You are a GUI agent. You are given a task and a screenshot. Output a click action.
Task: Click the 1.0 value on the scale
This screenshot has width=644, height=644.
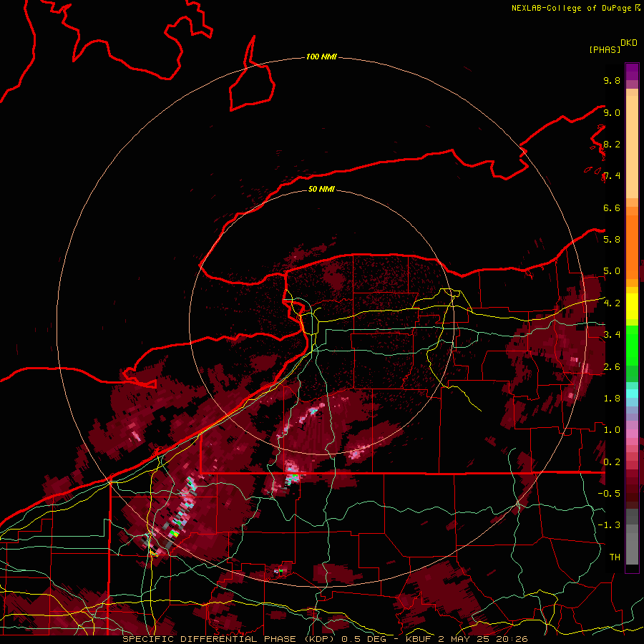(612, 429)
